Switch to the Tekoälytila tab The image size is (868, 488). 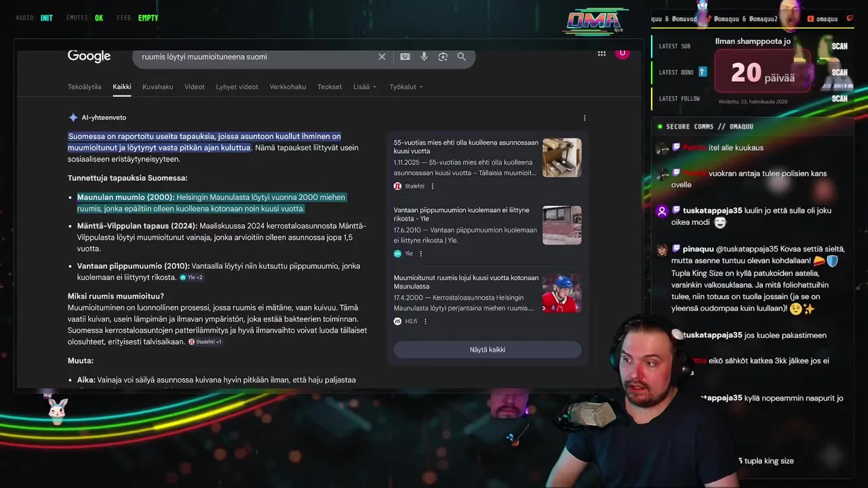(x=85, y=87)
